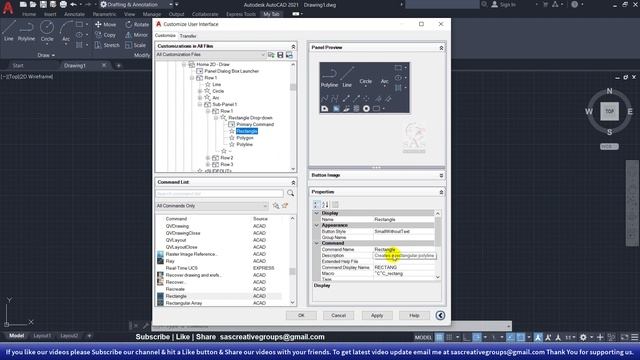
Task: Switch Properties to alphabetical sort view
Action: (x=325, y=204)
